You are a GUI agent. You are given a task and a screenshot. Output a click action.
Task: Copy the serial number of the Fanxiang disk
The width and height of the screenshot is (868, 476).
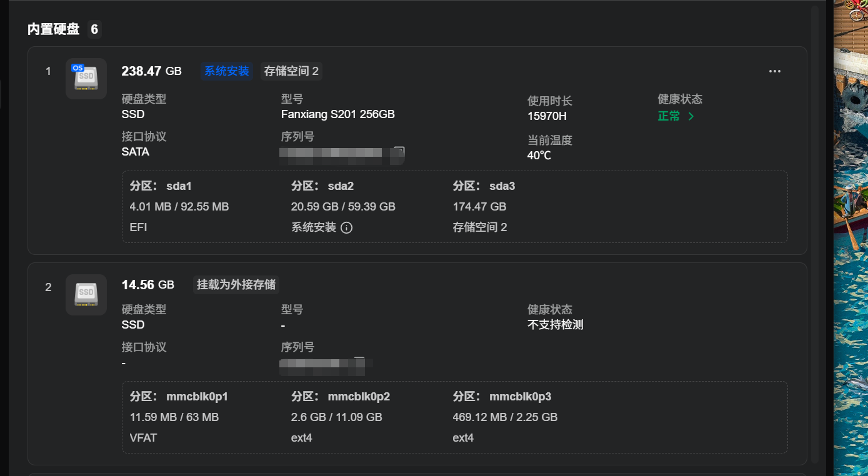click(399, 152)
